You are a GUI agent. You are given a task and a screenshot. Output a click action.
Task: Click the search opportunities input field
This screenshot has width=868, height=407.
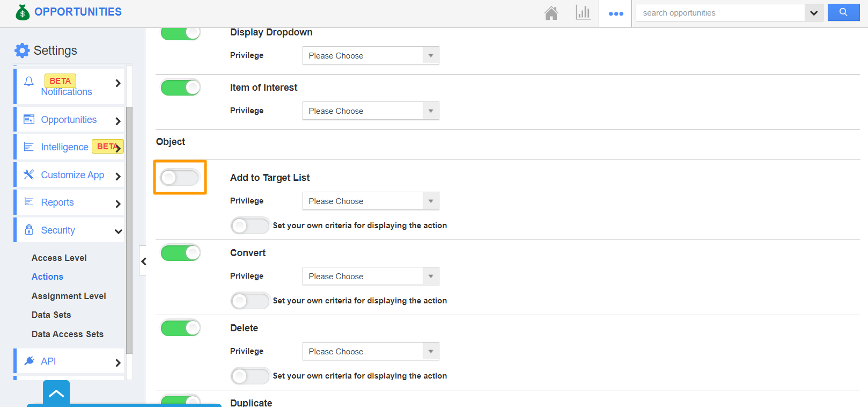(720, 13)
